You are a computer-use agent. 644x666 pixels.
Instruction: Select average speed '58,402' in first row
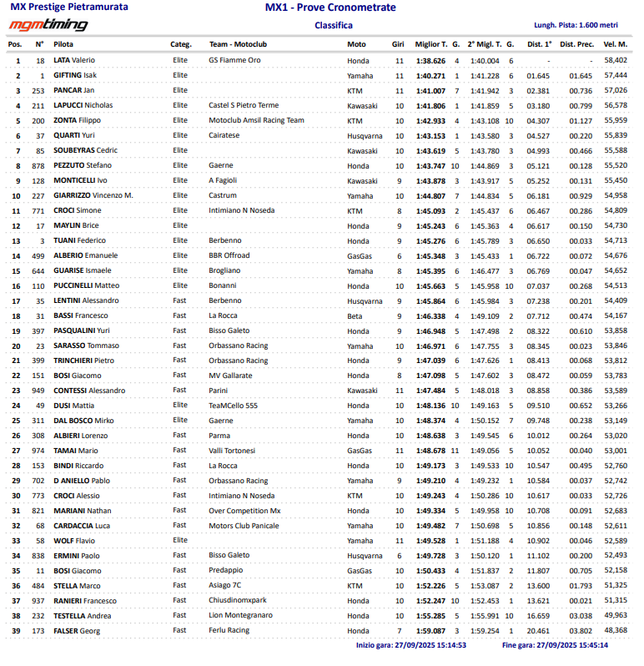[x=616, y=60]
